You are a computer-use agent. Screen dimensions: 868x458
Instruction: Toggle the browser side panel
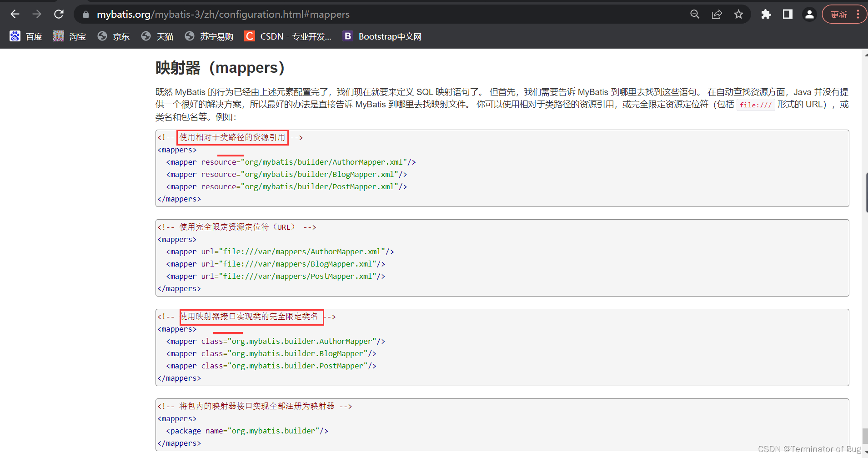pyautogui.click(x=788, y=14)
